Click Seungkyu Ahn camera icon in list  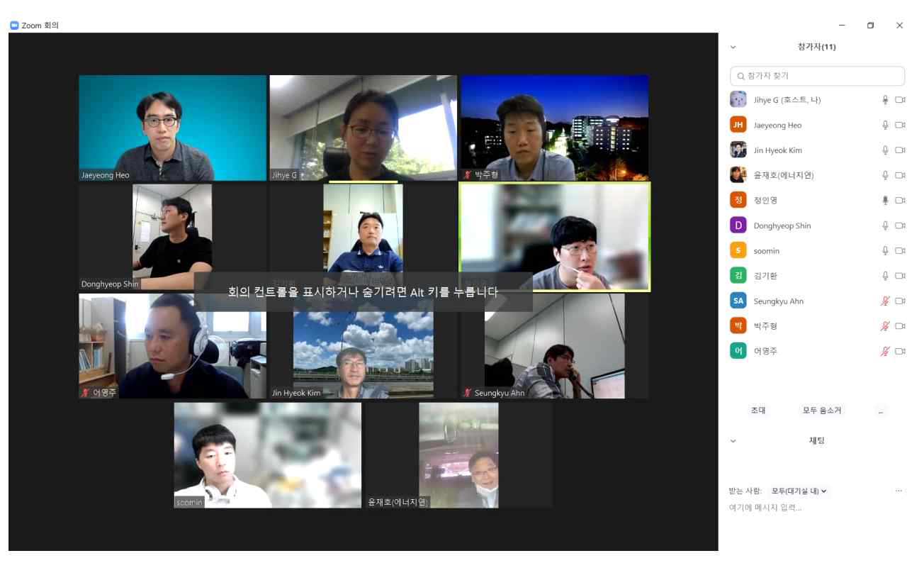pos(901,301)
